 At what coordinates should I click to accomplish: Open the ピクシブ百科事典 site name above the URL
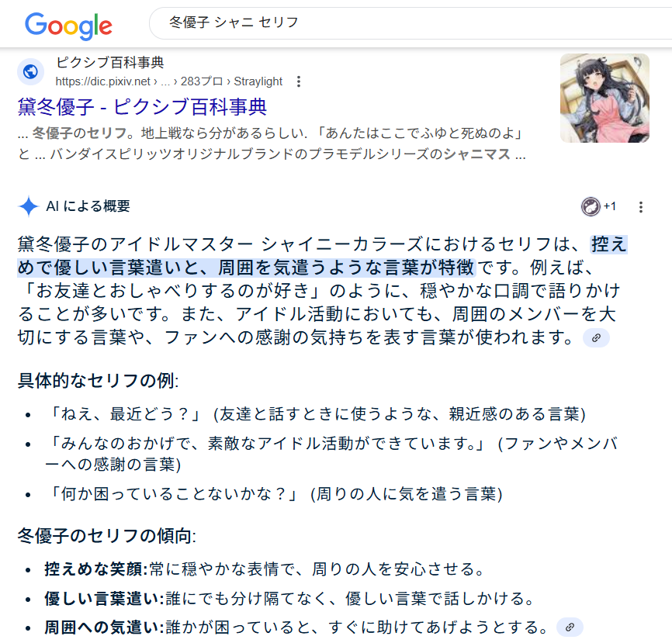click(x=109, y=63)
